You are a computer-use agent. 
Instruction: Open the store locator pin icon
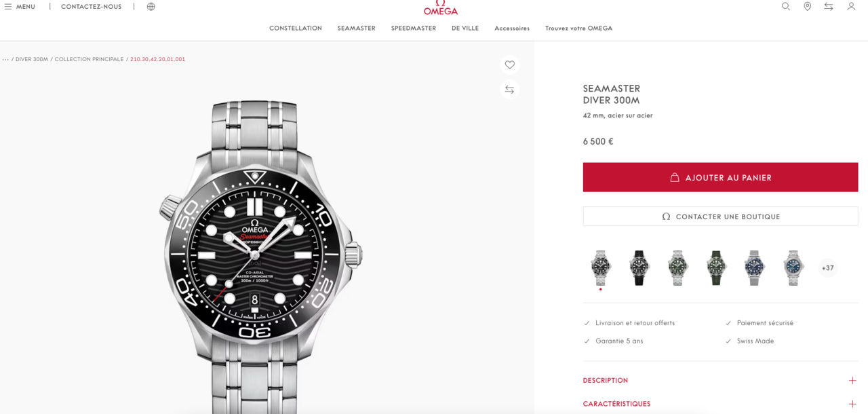coord(807,6)
